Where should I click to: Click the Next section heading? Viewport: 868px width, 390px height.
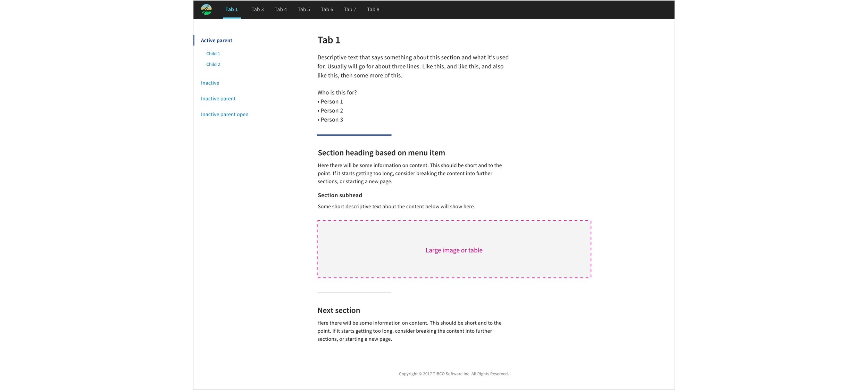point(339,310)
